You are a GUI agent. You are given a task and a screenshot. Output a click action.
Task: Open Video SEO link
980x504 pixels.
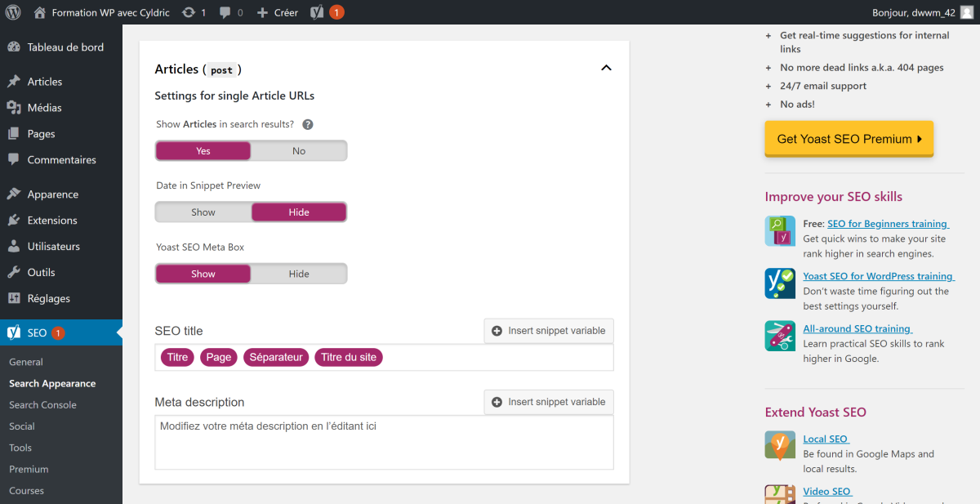point(828,491)
